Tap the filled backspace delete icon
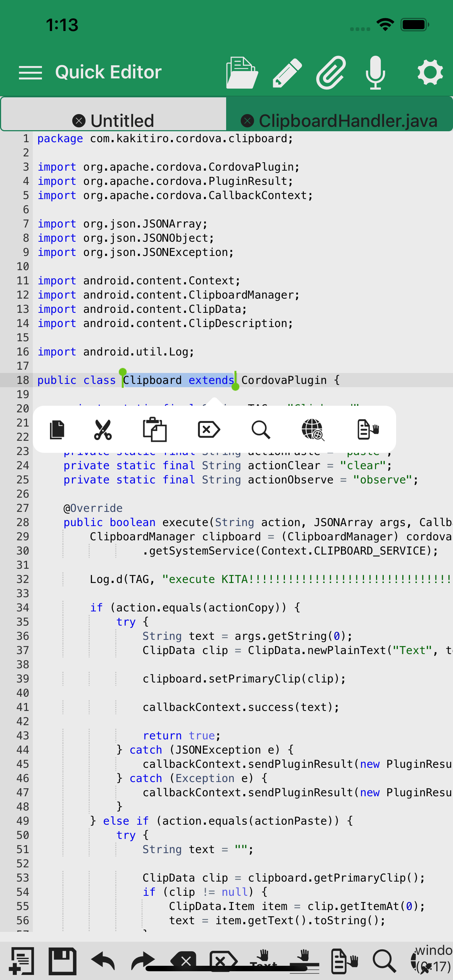Image resolution: width=453 pixels, height=980 pixels. coord(183,961)
